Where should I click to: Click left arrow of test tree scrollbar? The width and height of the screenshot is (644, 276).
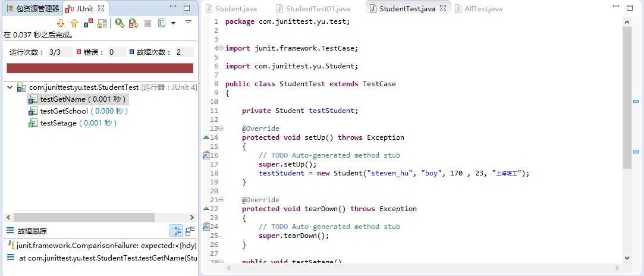click(8, 217)
